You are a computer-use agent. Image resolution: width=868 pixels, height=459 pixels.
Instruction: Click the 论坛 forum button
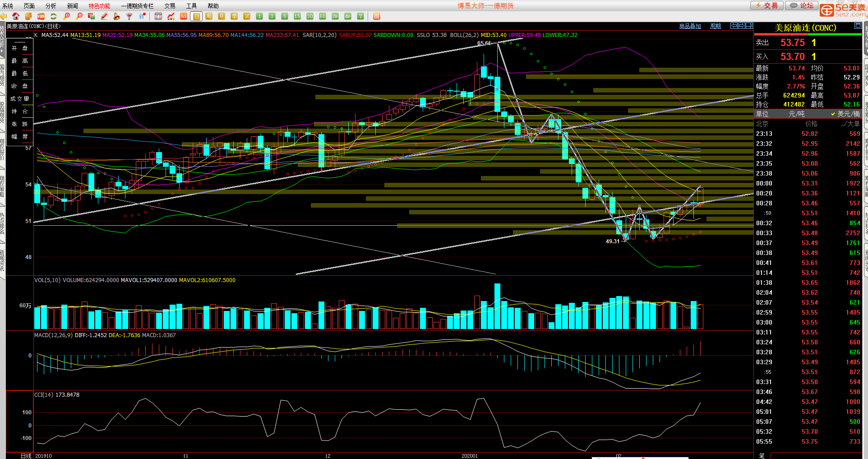pyautogui.click(x=802, y=5)
